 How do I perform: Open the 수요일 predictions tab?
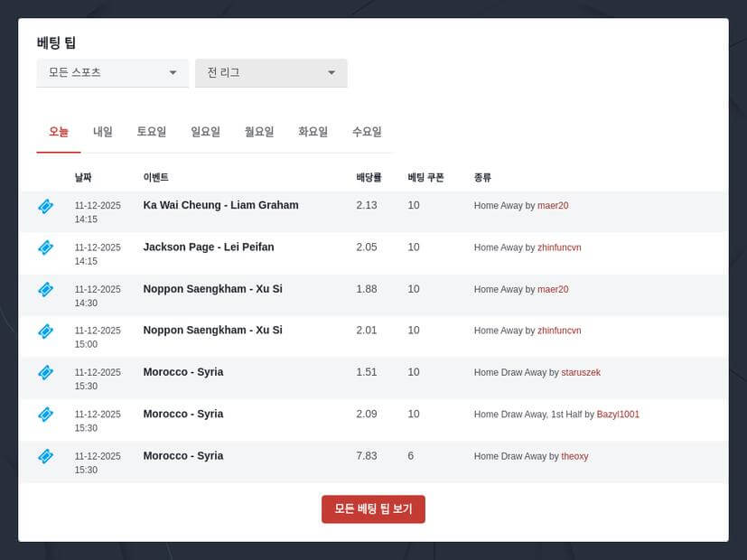(367, 132)
